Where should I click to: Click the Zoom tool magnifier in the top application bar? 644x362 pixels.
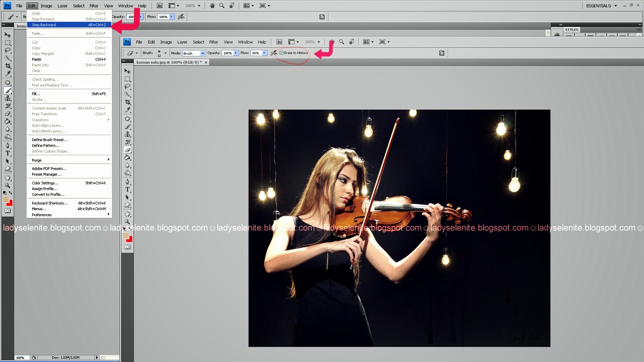click(222, 6)
